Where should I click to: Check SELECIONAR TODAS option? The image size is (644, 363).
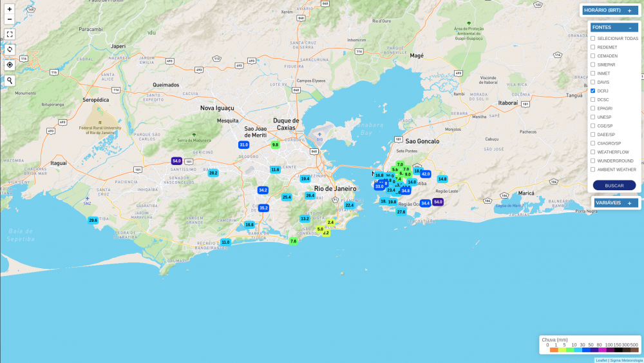click(592, 38)
